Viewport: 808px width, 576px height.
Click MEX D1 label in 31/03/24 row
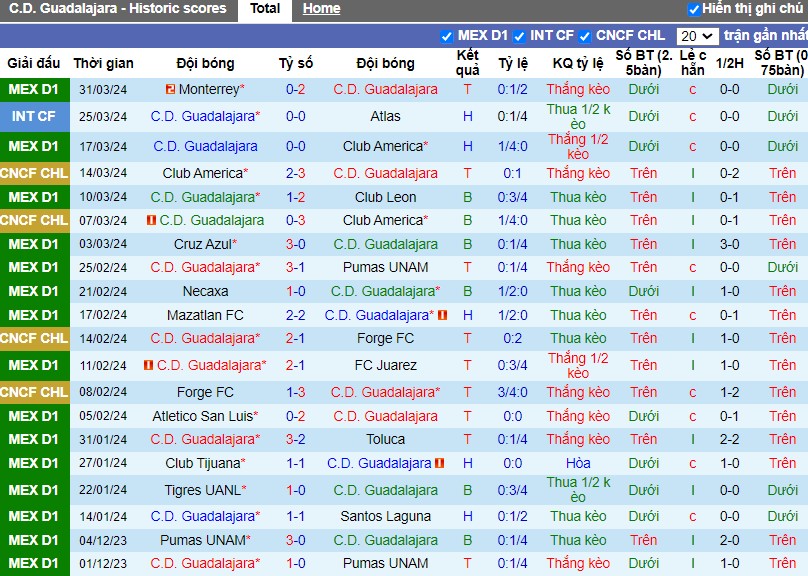click(x=34, y=90)
